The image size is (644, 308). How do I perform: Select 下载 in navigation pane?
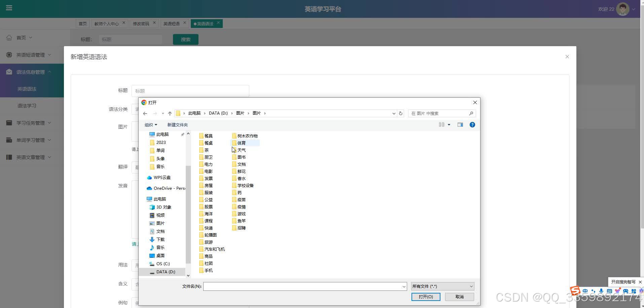(157, 240)
